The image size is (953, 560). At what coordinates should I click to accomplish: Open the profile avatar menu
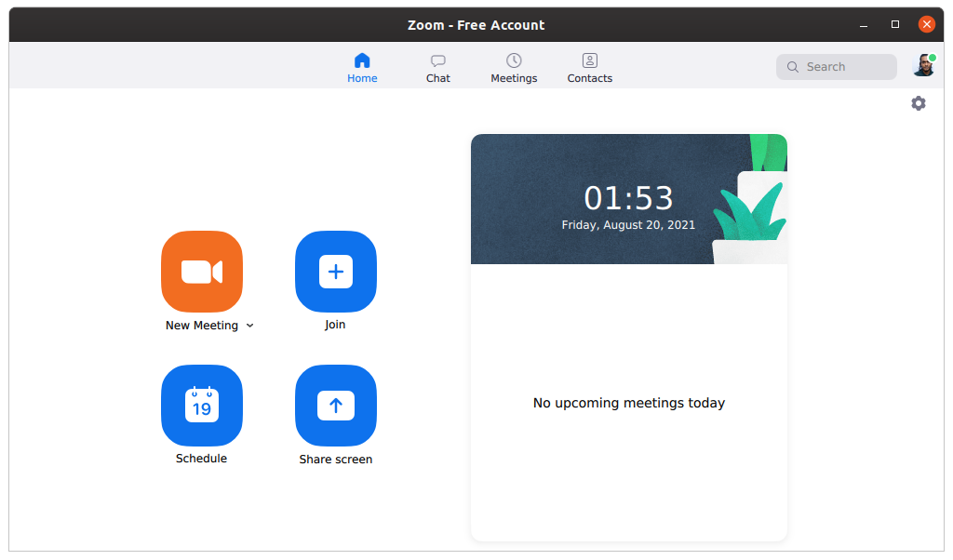point(923,65)
